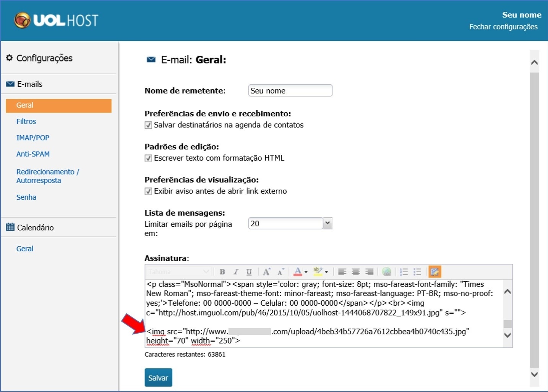The width and height of the screenshot is (548, 392).
Task: Open font color dropdown arrow
Action: click(306, 272)
